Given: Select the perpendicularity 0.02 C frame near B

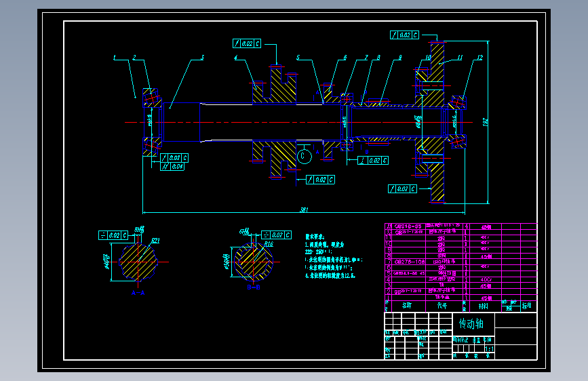Looking at the screenshot, I should [x=373, y=161].
